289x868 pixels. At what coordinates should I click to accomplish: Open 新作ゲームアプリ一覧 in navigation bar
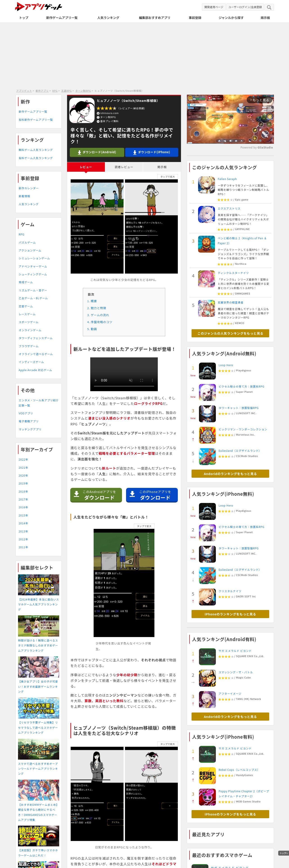coord(62,18)
